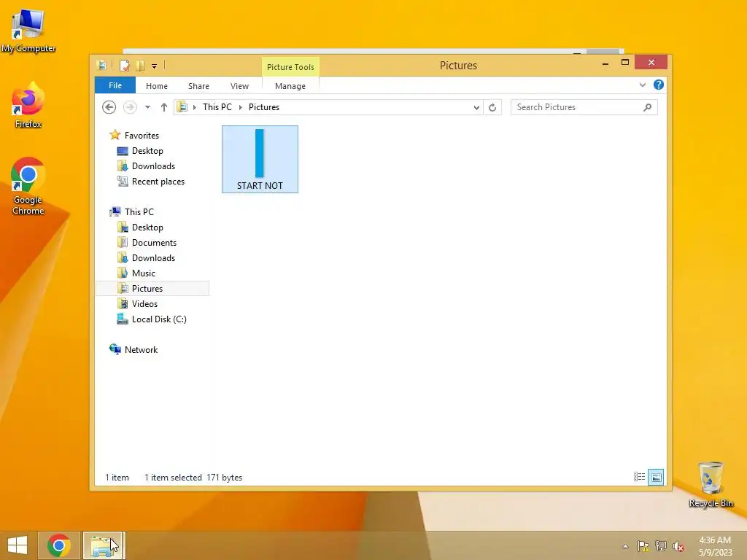
Task: Open the Help question mark icon
Action: [x=659, y=85]
